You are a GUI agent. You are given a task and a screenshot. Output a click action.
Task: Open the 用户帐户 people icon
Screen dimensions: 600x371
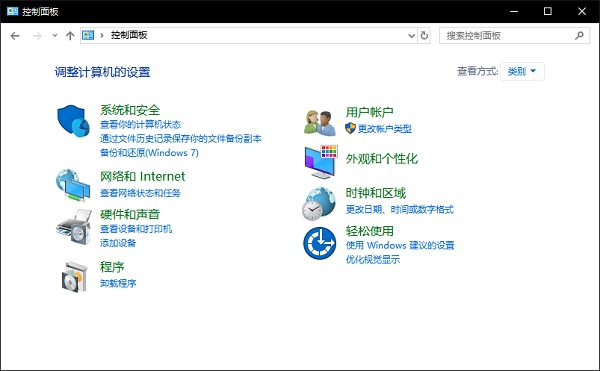(x=320, y=123)
